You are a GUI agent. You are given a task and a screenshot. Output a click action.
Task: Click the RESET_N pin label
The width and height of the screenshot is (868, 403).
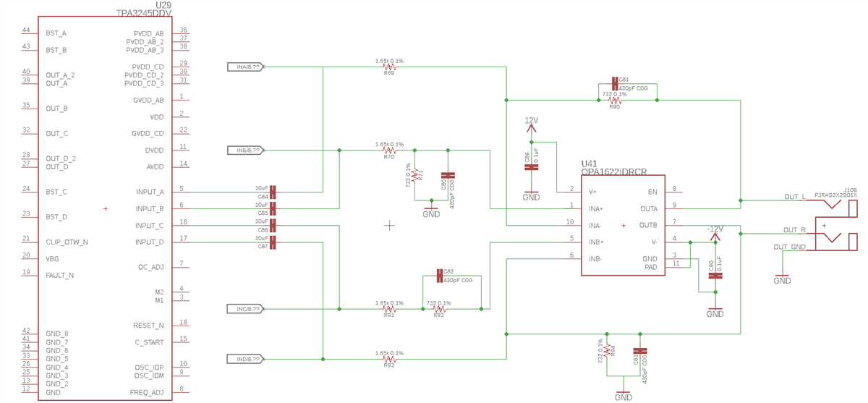[x=149, y=326]
